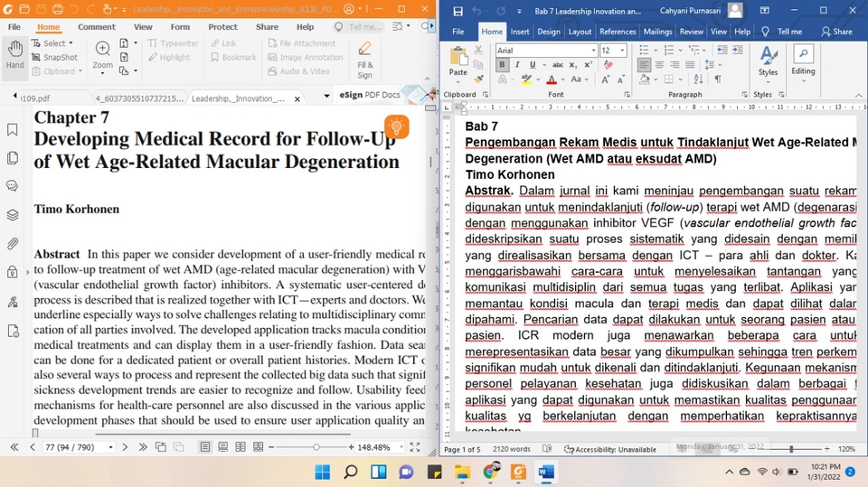Open the Form tab in Foxit

(180, 26)
